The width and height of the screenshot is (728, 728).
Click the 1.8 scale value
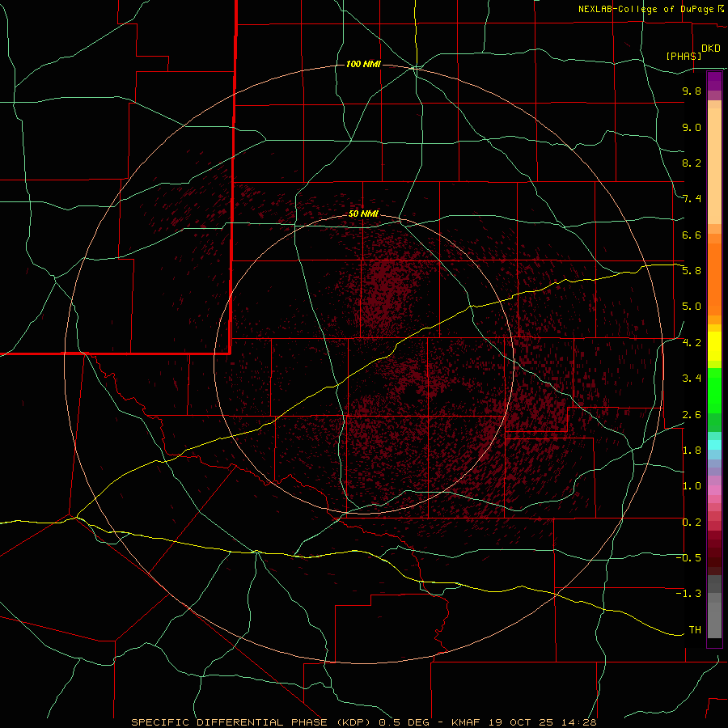pyautogui.click(x=692, y=451)
